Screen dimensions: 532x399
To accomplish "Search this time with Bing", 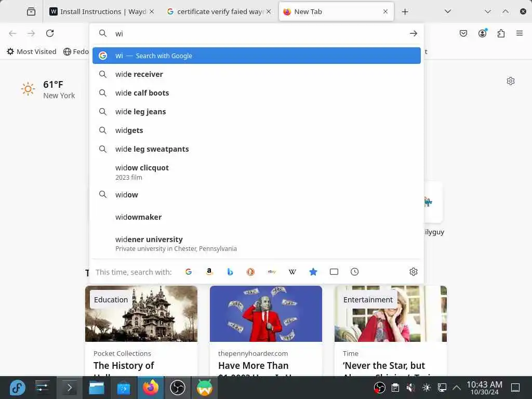I will (x=230, y=272).
